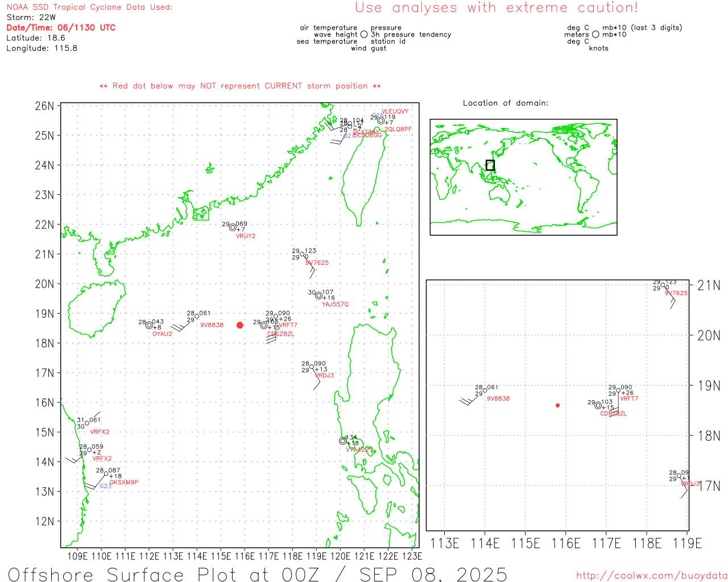Click '3h pressure tendency' legend label

[x=411, y=35]
